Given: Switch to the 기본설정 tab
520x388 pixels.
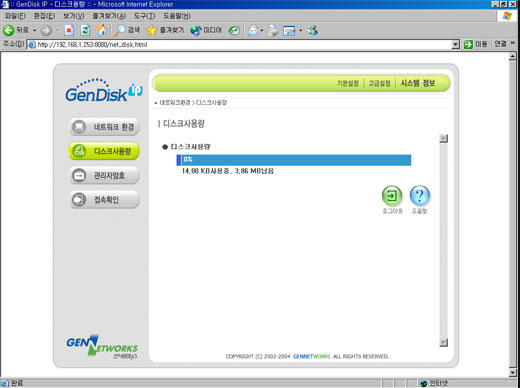Looking at the screenshot, I should [348, 83].
